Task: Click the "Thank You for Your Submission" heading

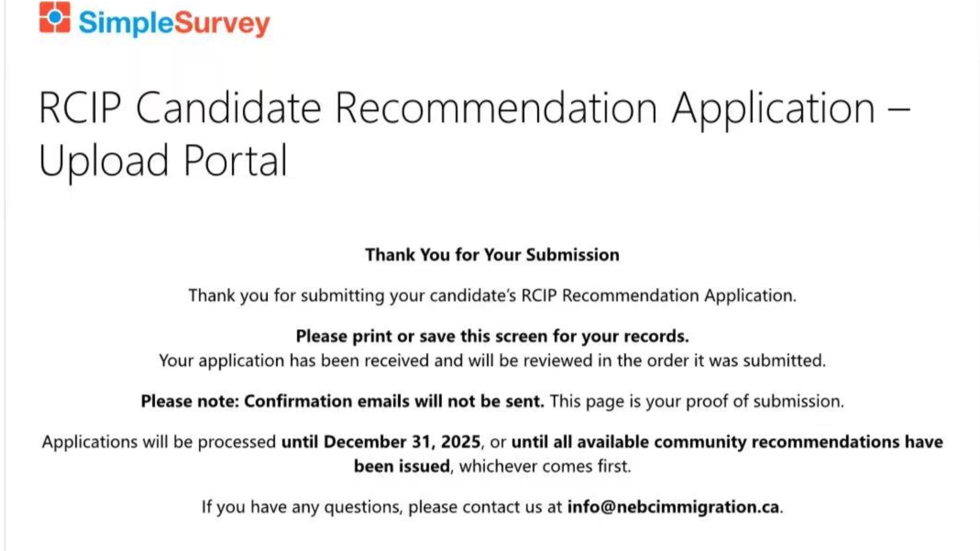Action: pyautogui.click(x=492, y=255)
